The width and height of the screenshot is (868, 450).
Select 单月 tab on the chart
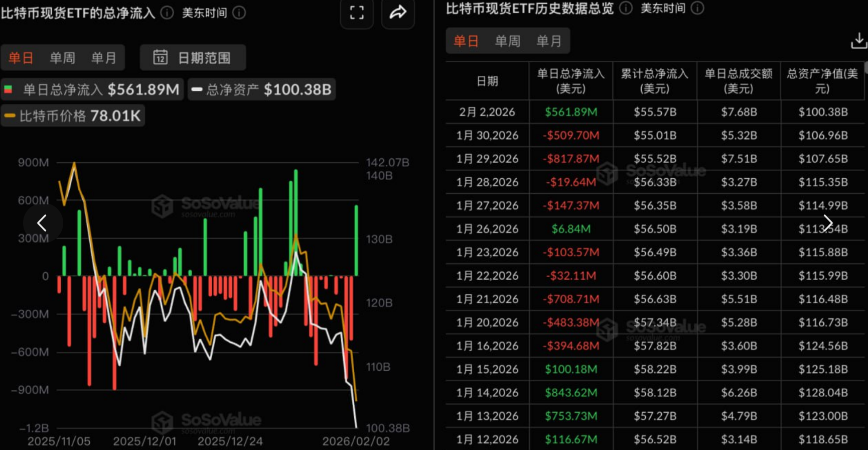point(103,58)
